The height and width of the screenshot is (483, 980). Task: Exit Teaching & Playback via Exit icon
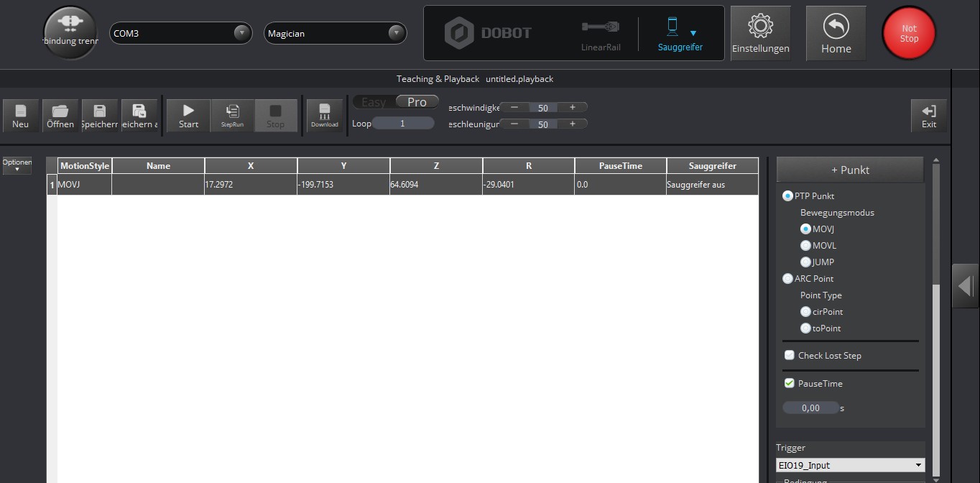coord(928,115)
